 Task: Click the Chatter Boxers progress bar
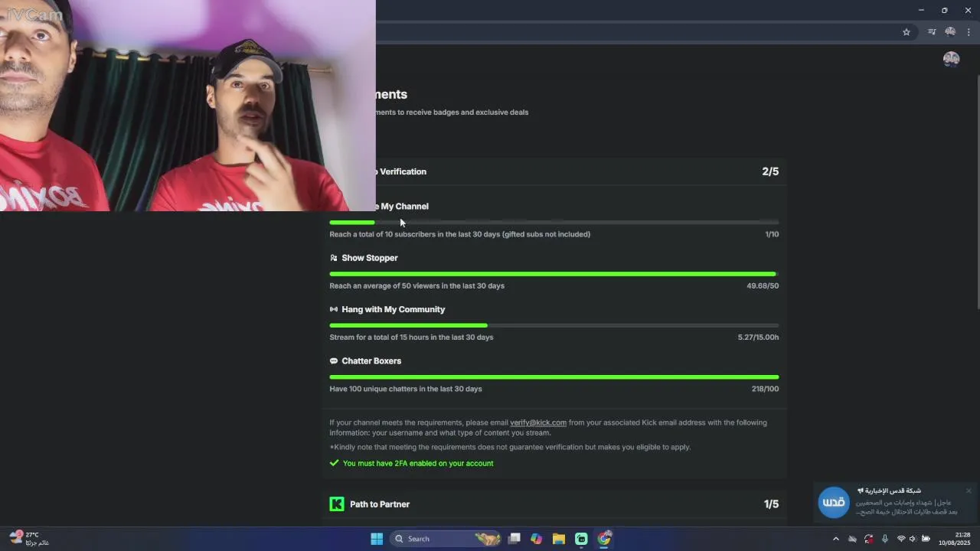pyautogui.click(x=554, y=377)
